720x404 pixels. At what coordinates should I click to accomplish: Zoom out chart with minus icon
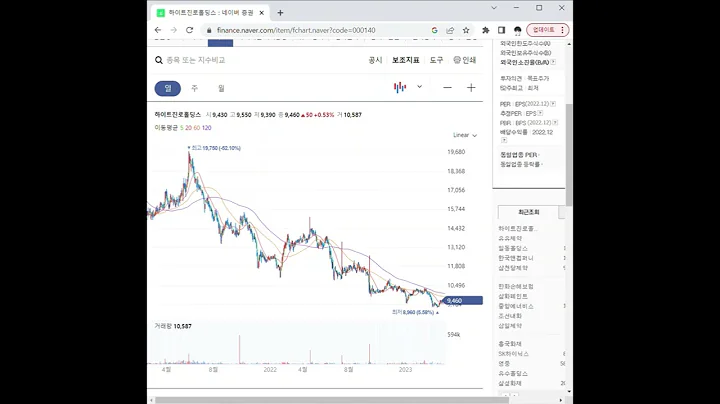[x=447, y=88]
